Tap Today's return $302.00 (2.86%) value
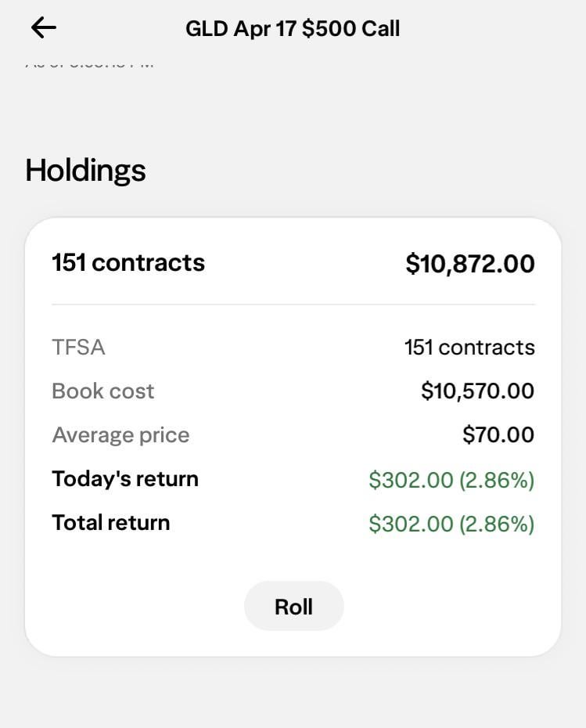 451,480
